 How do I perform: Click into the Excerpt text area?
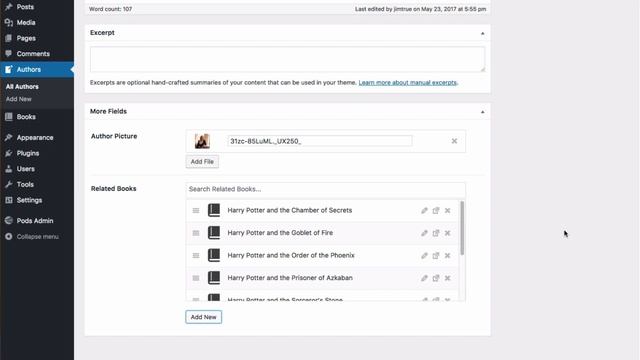click(x=287, y=59)
